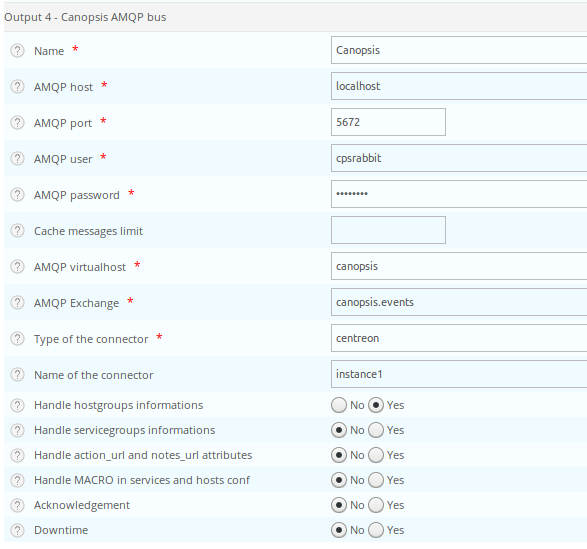Focus the AMQP password field
This screenshot has height=549, width=587.
coord(459,194)
